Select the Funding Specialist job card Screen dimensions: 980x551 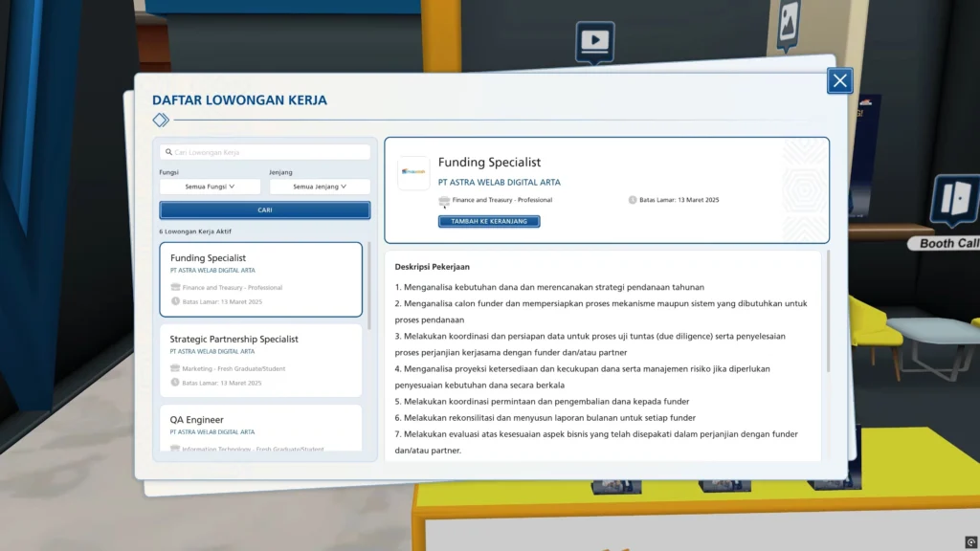click(260, 278)
